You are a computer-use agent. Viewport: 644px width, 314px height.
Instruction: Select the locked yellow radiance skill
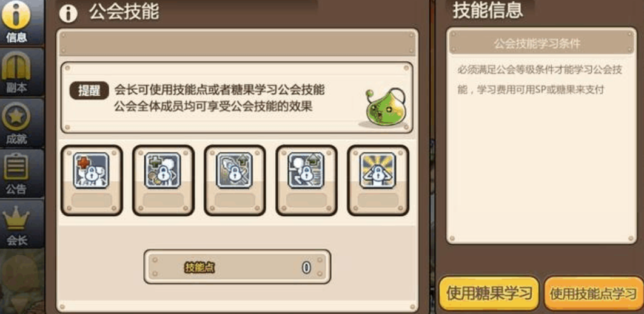[378, 171]
